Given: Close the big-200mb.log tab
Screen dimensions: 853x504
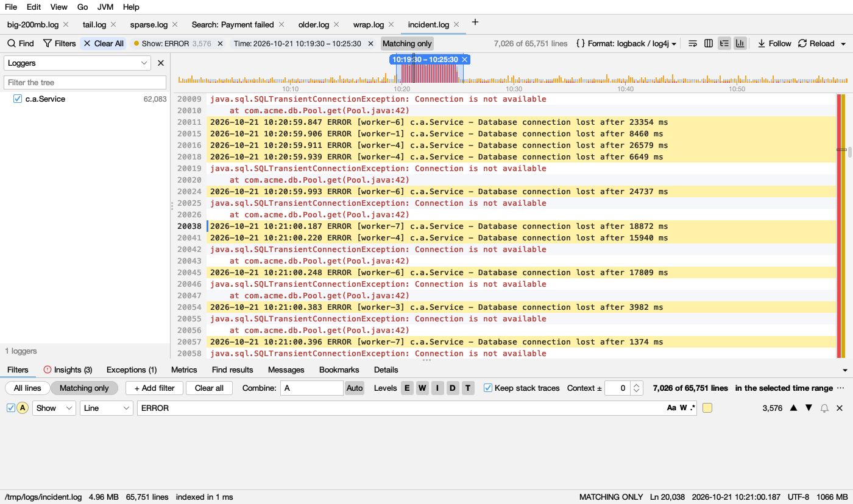Looking at the screenshot, I should click(x=66, y=25).
